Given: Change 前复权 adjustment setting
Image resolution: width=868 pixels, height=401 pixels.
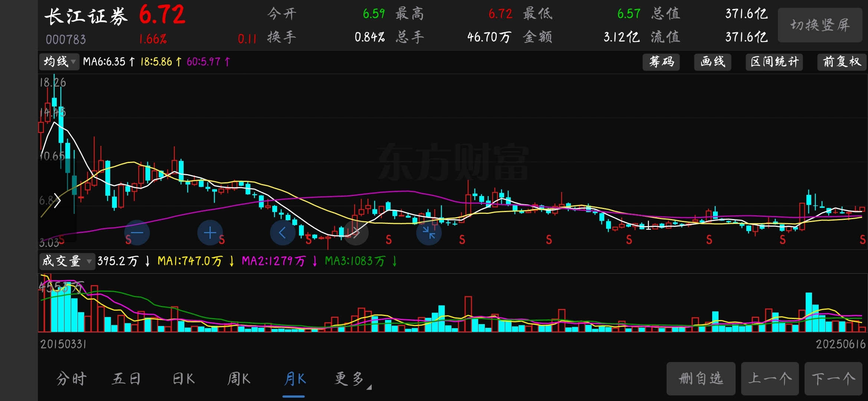Looking at the screenshot, I should click(842, 62).
